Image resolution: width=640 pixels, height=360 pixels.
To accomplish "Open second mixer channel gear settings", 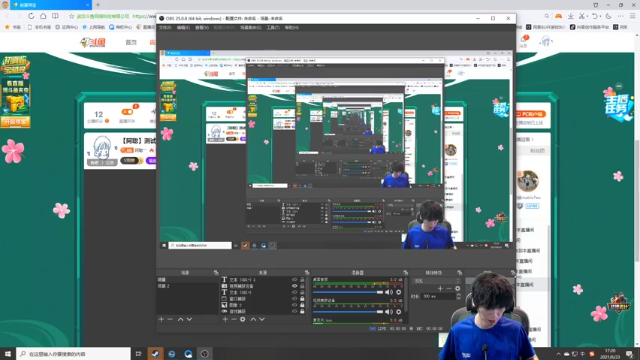I will pos(399,312).
